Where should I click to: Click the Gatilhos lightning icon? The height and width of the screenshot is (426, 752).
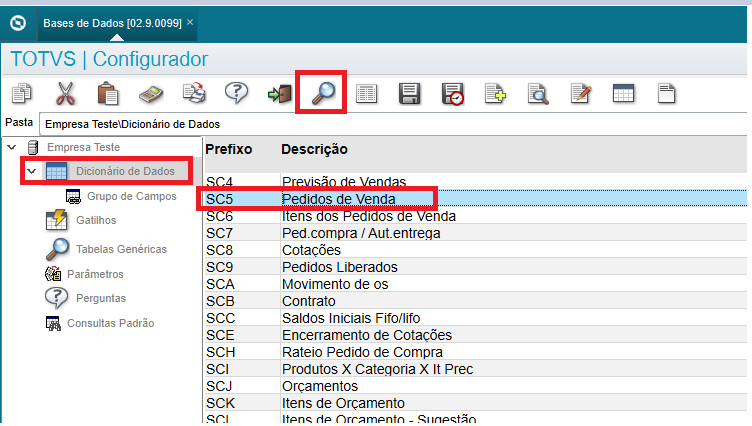click(57, 220)
